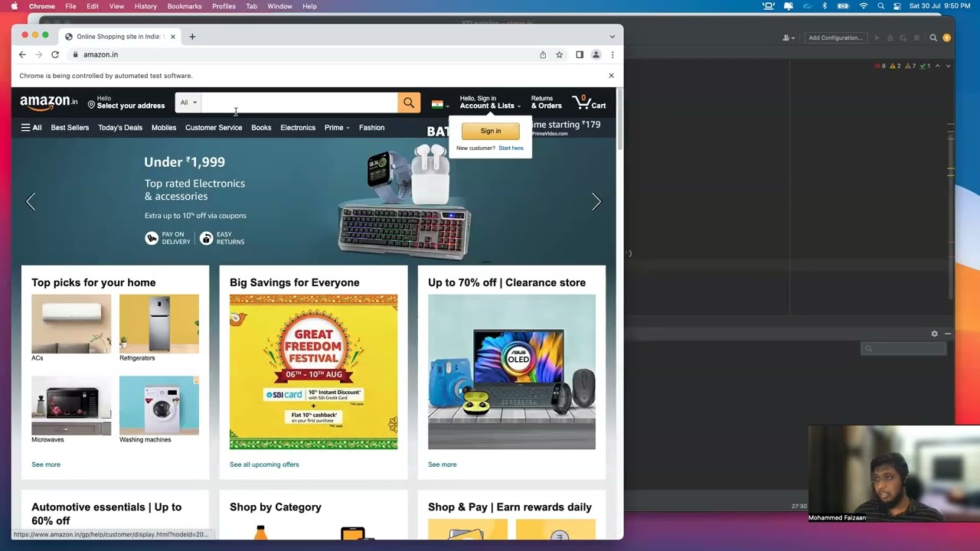
Task: Click the Chrome address bar amazon.in
Action: pos(100,54)
